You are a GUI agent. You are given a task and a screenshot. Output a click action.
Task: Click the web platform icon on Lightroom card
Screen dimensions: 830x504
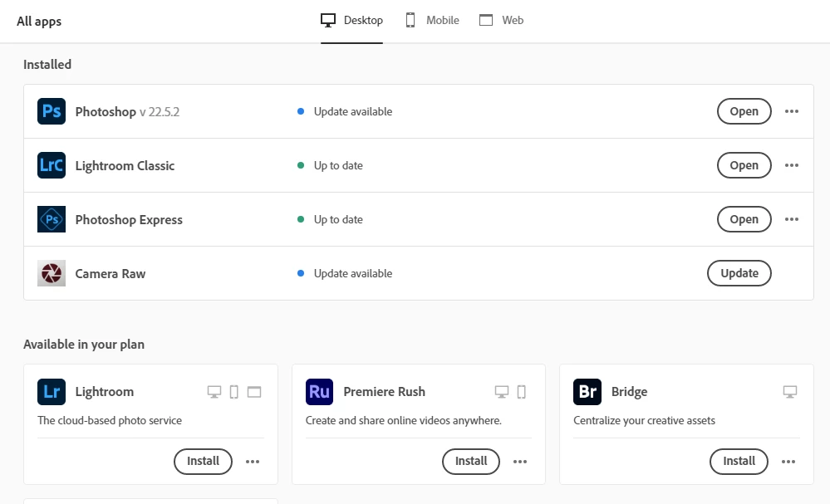[254, 392]
